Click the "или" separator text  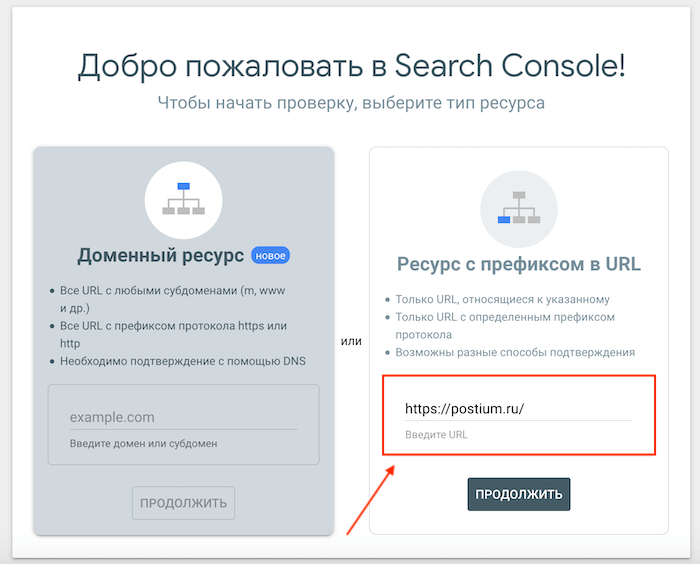(x=351, y=341)
